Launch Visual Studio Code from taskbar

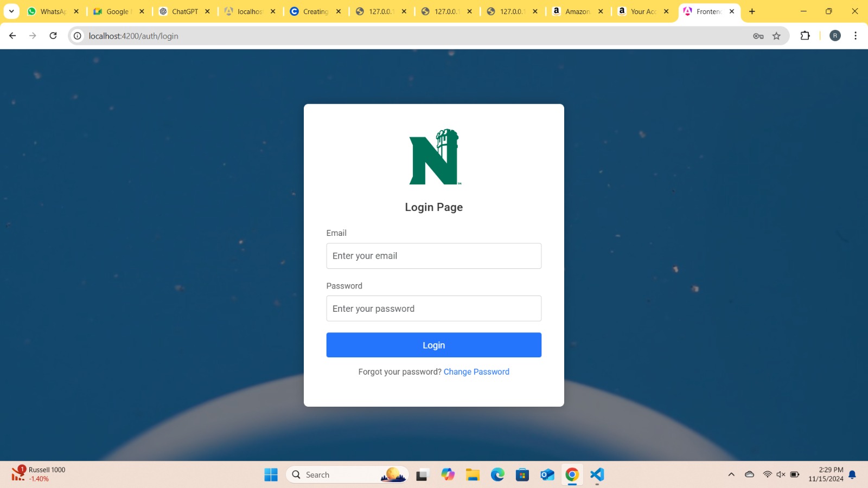click(x=597, y=474)
